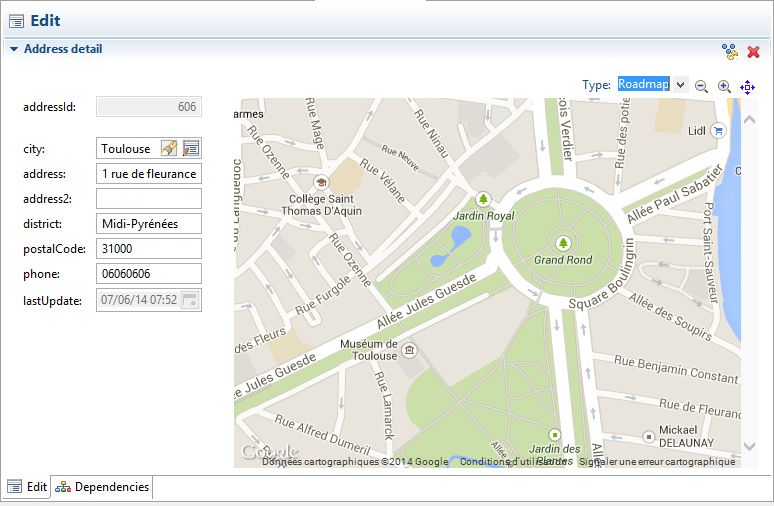The height and width of the screenshot is (506, 774).
Task: Click the Grand Rond tree marker
Action: click(x=563, y=243)
